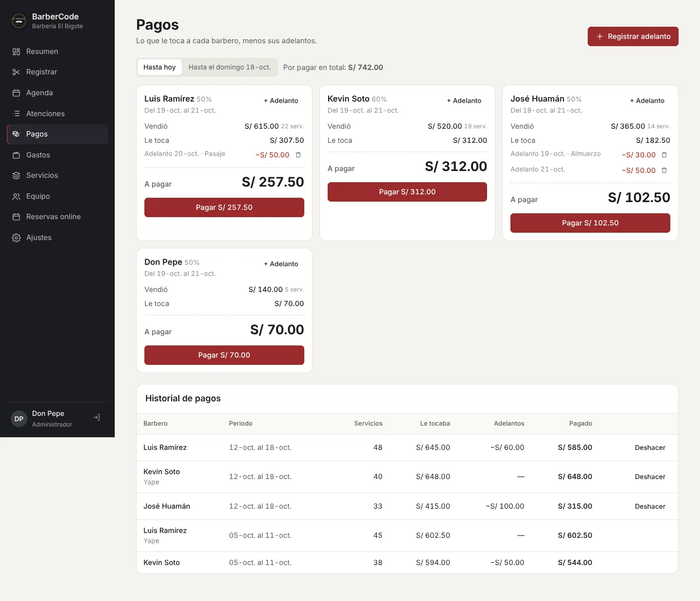Delete Luis Ramírez's Pasaje advance
This screenshot has width=700, height=601.
pyautogui.click(x=298, y=155)
